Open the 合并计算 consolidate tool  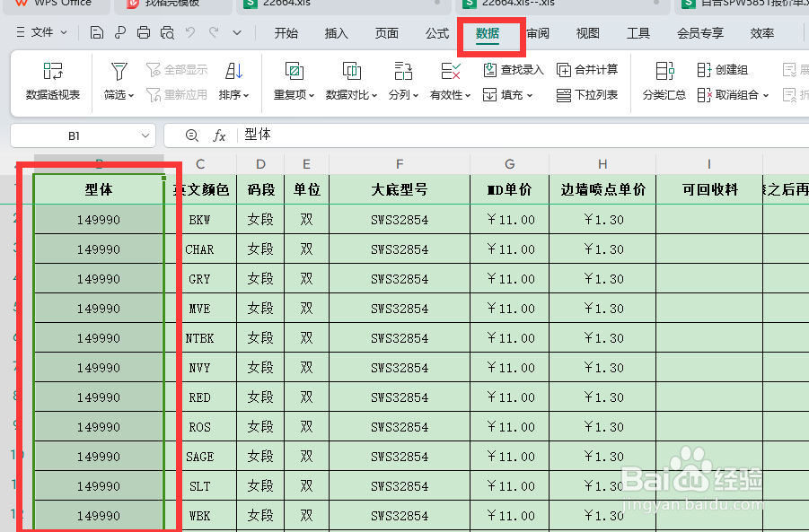(x=591, y=69)
